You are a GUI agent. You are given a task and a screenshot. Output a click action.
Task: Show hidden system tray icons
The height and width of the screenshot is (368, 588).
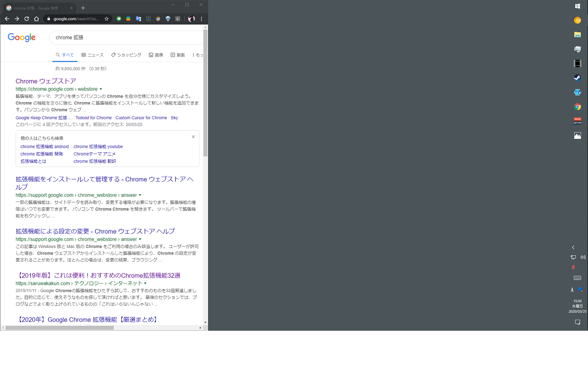573,247
